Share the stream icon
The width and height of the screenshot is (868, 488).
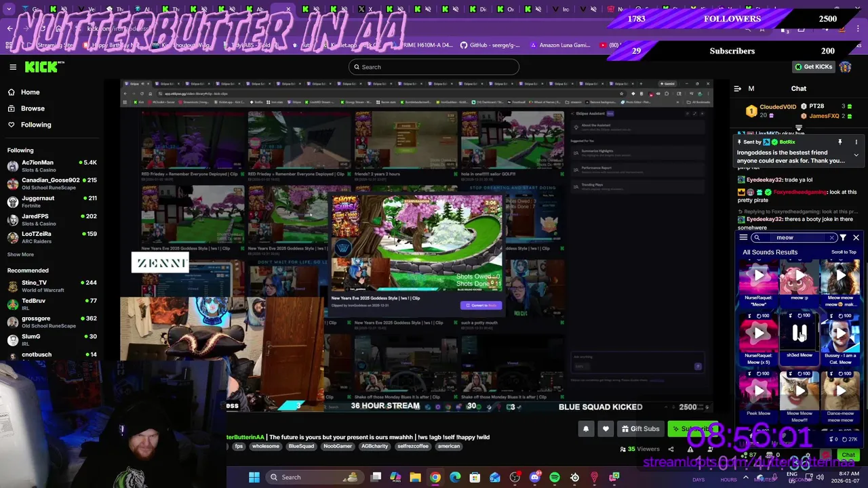tap(671, 449)
